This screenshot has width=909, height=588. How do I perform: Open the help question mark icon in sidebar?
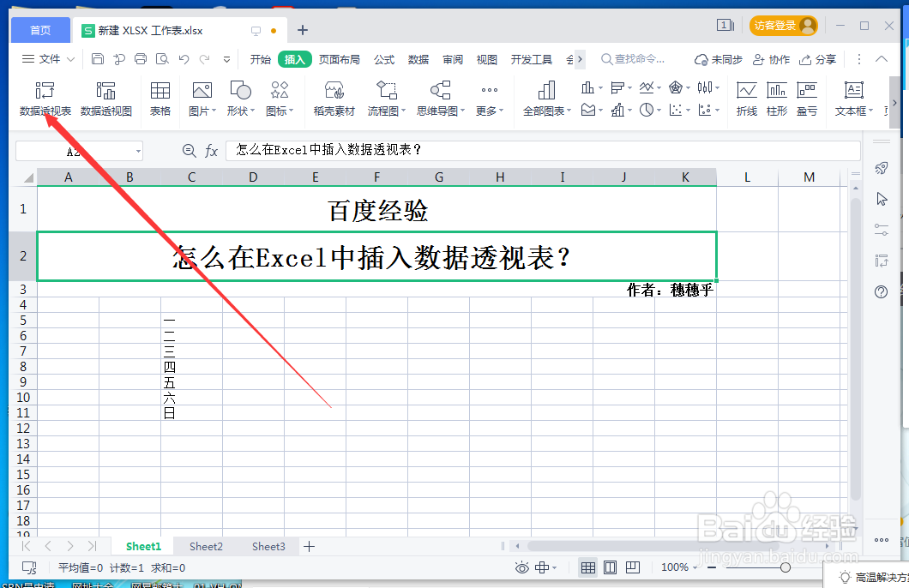coord(881,292)
